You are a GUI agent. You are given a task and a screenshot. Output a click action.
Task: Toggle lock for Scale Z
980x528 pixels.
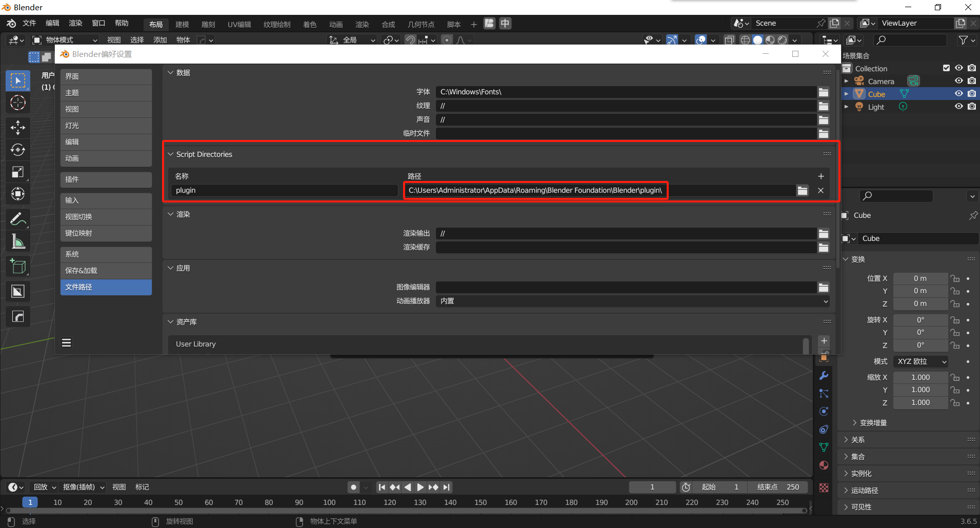(x=955, y=402)
